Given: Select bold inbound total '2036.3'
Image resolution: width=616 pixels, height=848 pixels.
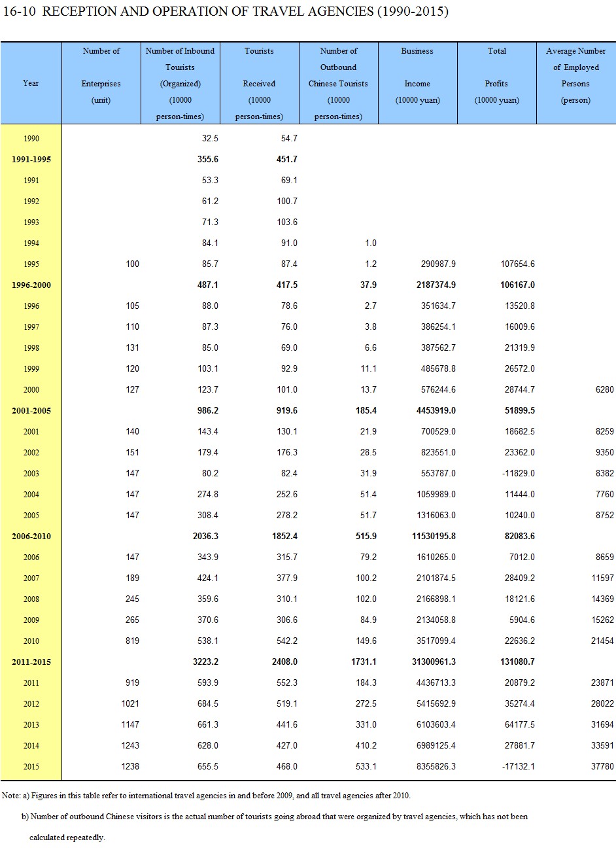Looking at the screenshot, I should click(x=206, y=537).
